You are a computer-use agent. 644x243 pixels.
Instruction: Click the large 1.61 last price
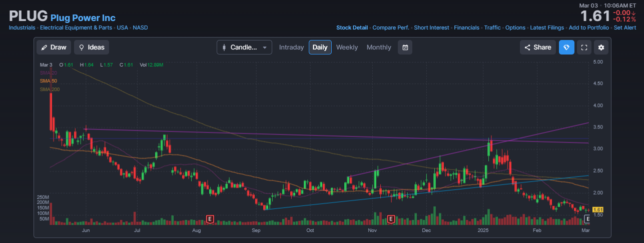click(595, 16)
